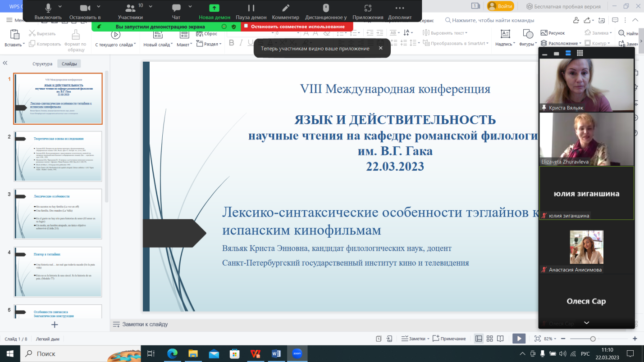Select slide 4 thumbnail Повтор в тэглайнах
Image resolution: width=644 pixels, height=362 pixels.
coord(58,271)
